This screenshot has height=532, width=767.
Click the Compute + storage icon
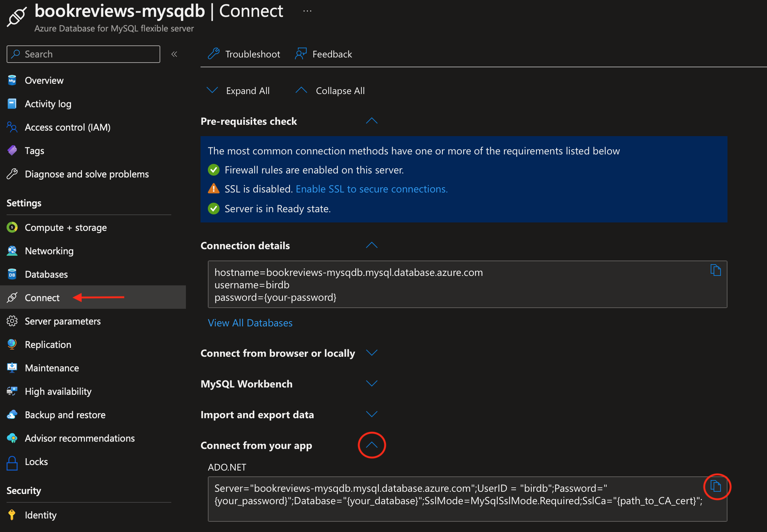tap(12, 227)
